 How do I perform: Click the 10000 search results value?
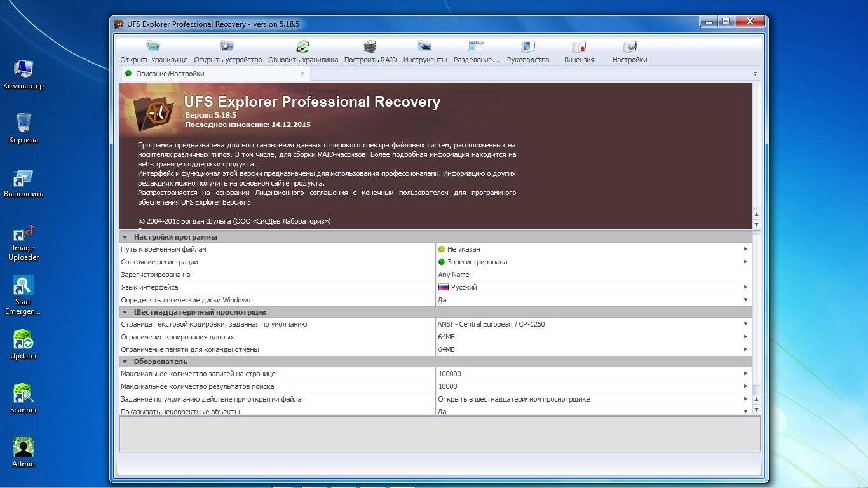tap(448, 386)
